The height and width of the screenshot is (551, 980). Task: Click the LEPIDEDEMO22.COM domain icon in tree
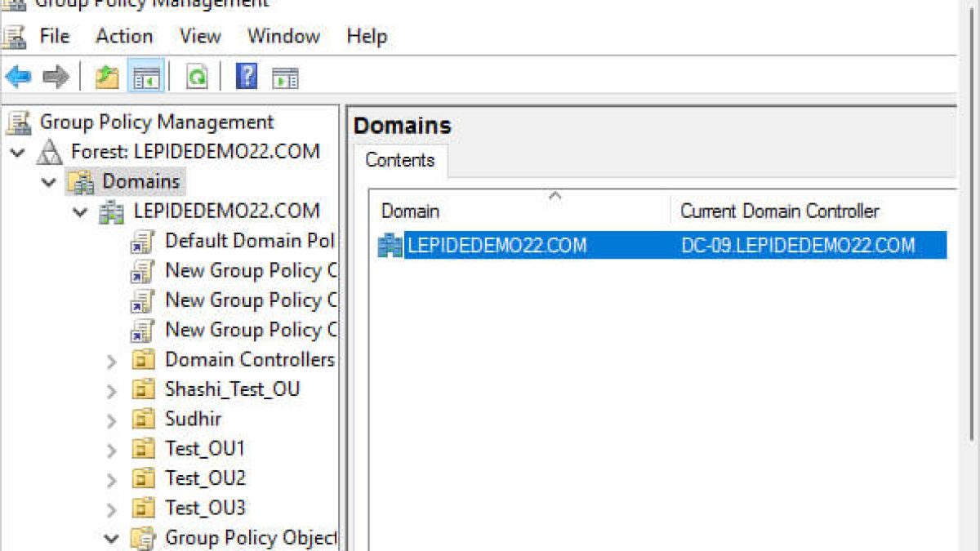click(x=112, y=211)
